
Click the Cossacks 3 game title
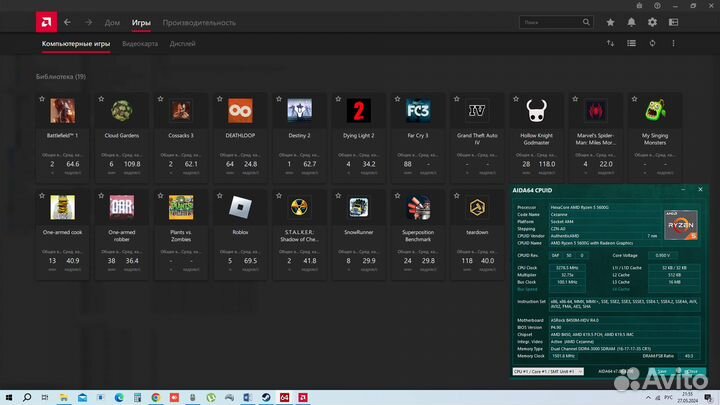tap(181, 135)
